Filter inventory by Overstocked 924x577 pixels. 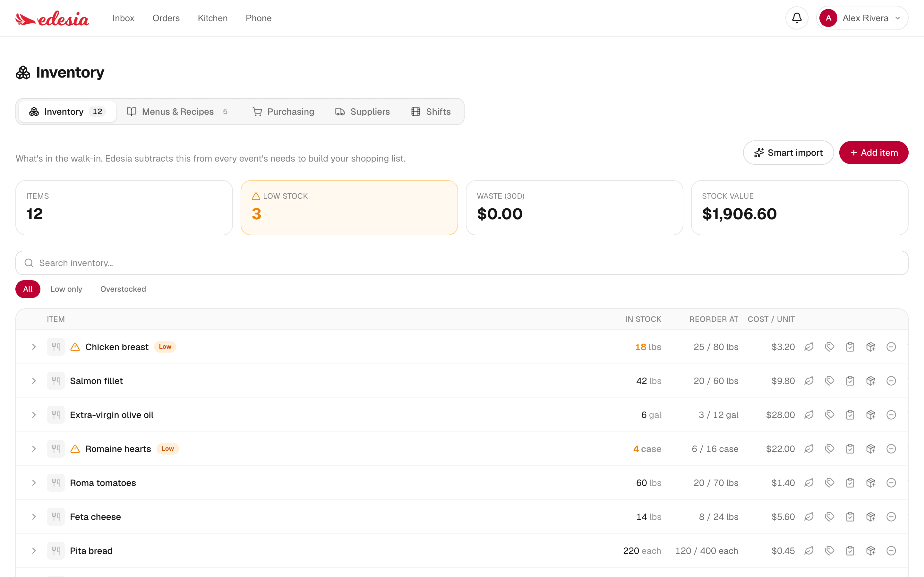click(123, 289)
